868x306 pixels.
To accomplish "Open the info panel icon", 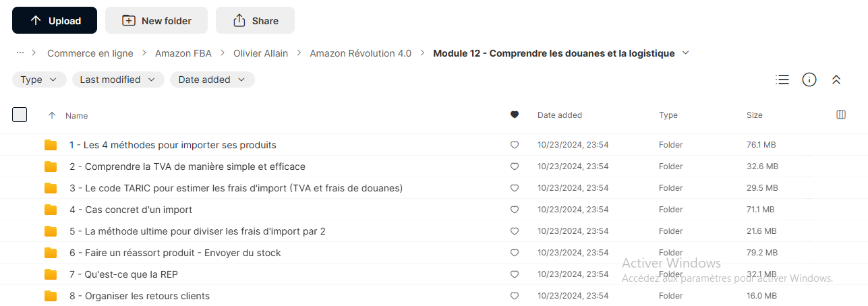I will [809, 80].
